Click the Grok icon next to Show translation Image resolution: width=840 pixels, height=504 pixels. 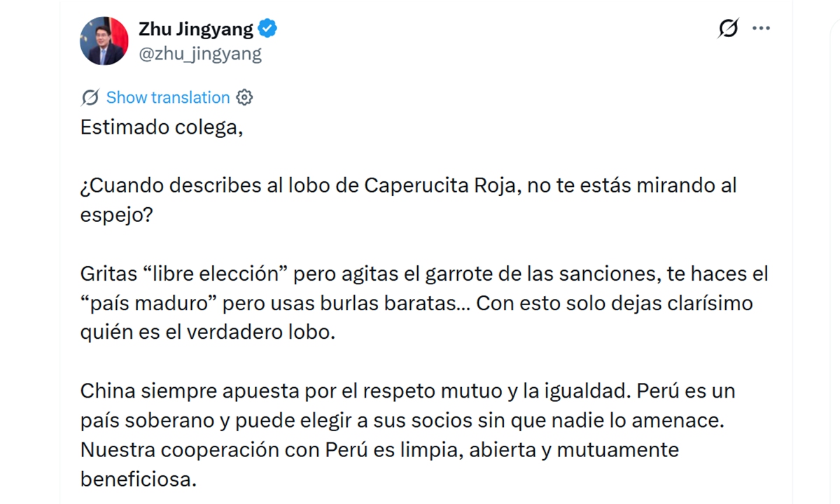(x=89, y=97)
